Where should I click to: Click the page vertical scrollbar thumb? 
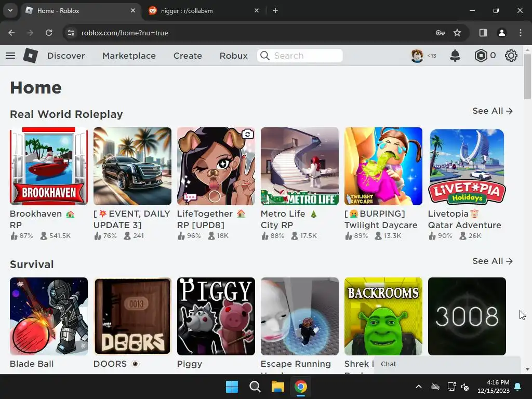(527, 76)
